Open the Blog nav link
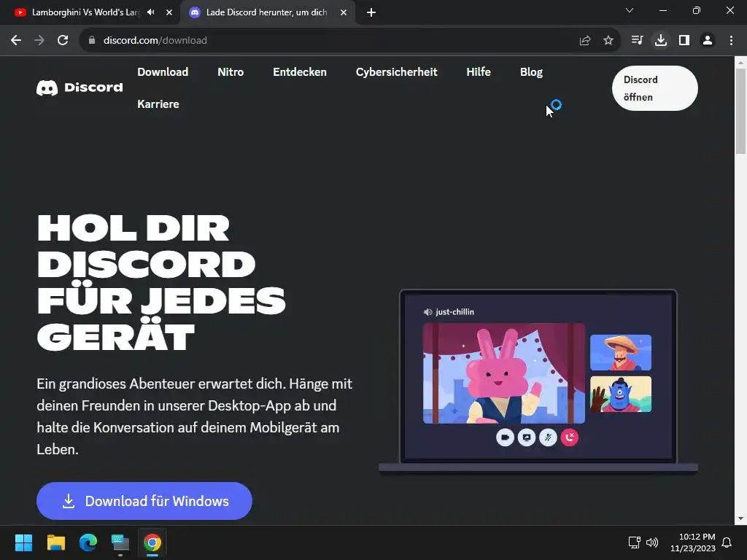Viewport: 747px width, 560px height. coord(531,72)
